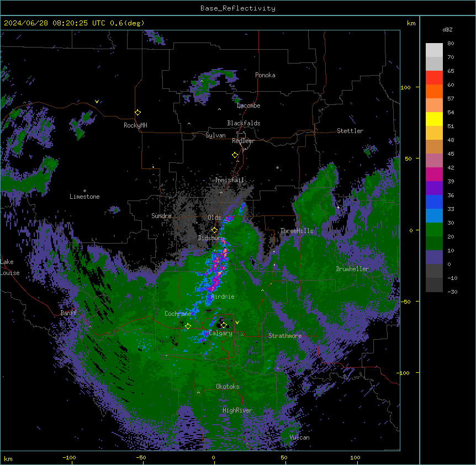This screenshot has width=476, height=465.
Task: Select the light gray 80-70 dBZ legend swatch
Action: pyautogui.click(x=434, y=50)
